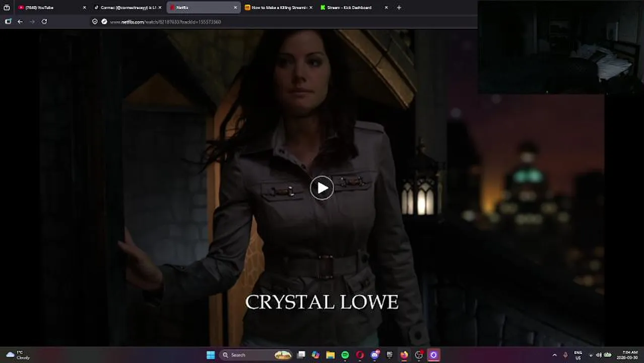Close the How to Make a Killing tab
This screenshot has width=644, height=363.
310,8
